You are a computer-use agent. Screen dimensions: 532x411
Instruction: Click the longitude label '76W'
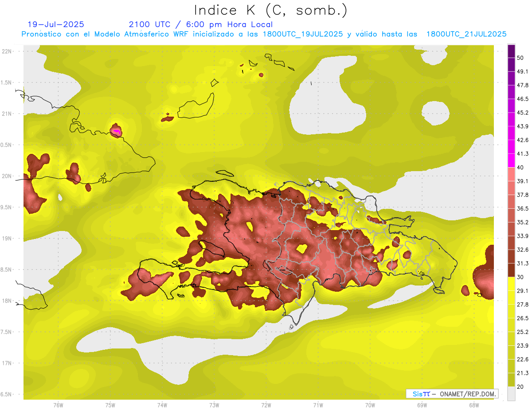(58, 405)
